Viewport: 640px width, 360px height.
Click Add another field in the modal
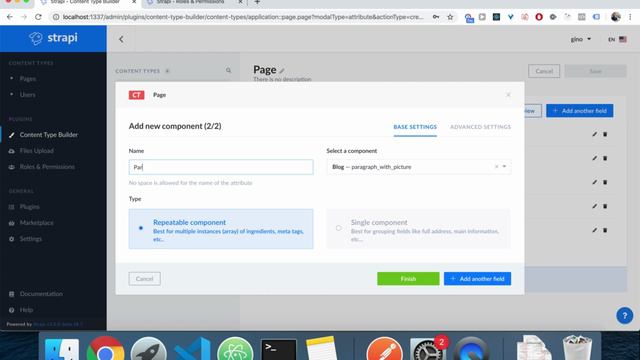click(477, 279)
